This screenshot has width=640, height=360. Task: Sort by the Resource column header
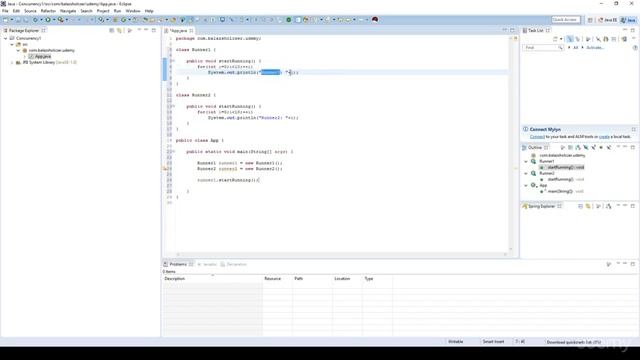click(277, 279)
